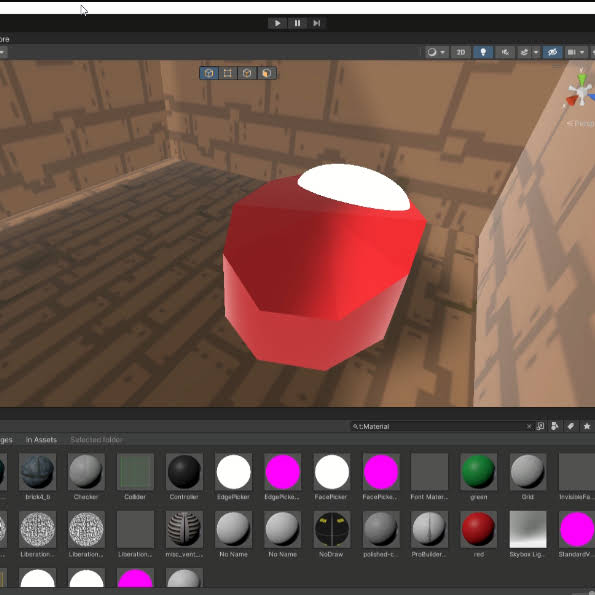Select ProBuilder vertex selection mode icon
Image resolution: width=595 pixels, height=595 pixels.
228,73
